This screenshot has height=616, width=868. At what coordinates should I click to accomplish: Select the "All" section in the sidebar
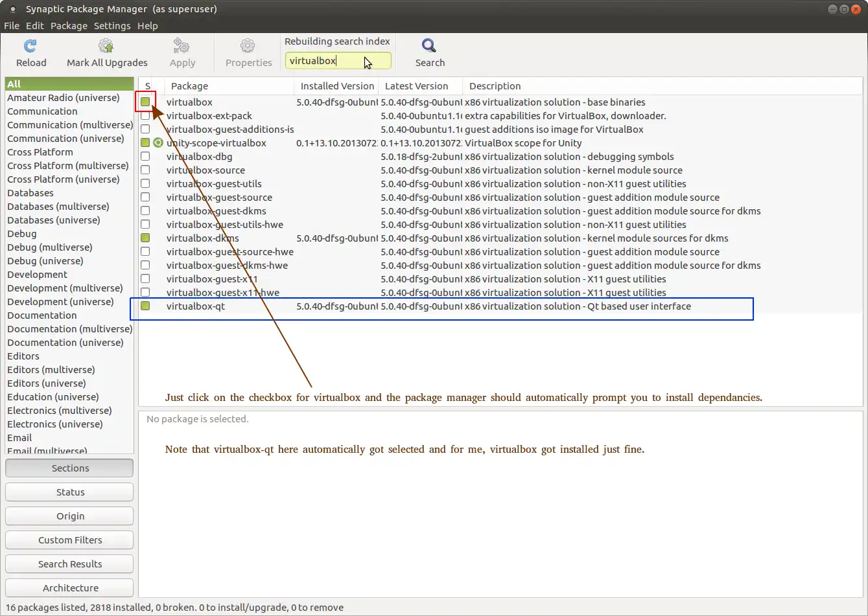(69, 84)
